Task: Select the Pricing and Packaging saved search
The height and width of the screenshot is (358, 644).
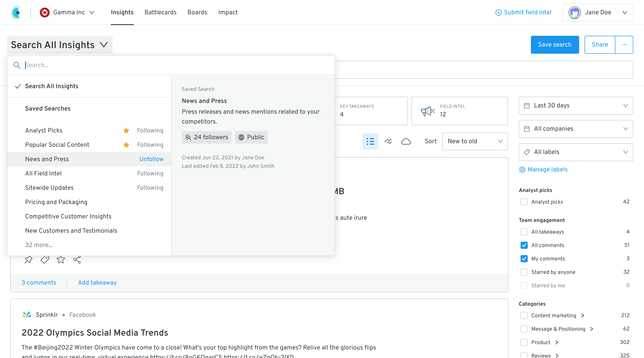Action: click(x=56, y=202)
